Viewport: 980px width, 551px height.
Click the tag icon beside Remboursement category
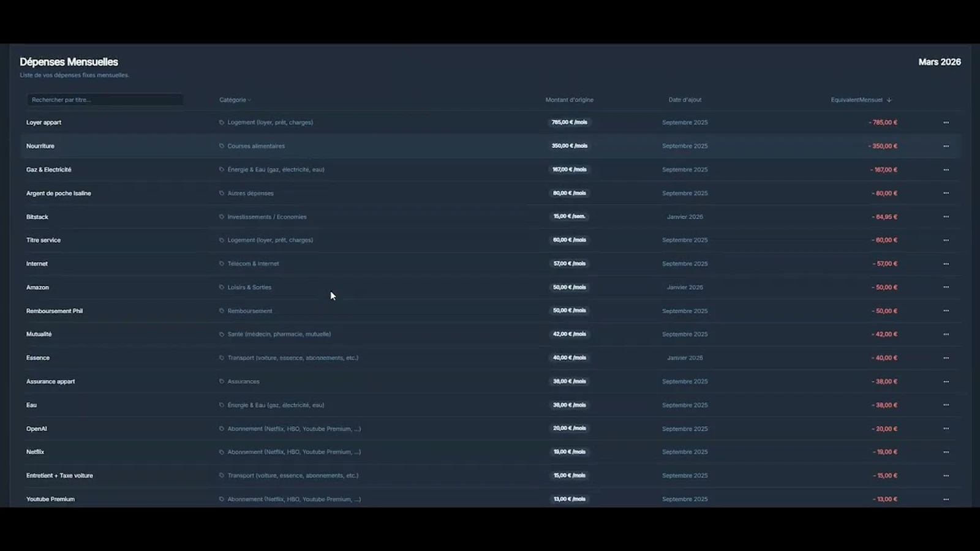tap(222, 311)
